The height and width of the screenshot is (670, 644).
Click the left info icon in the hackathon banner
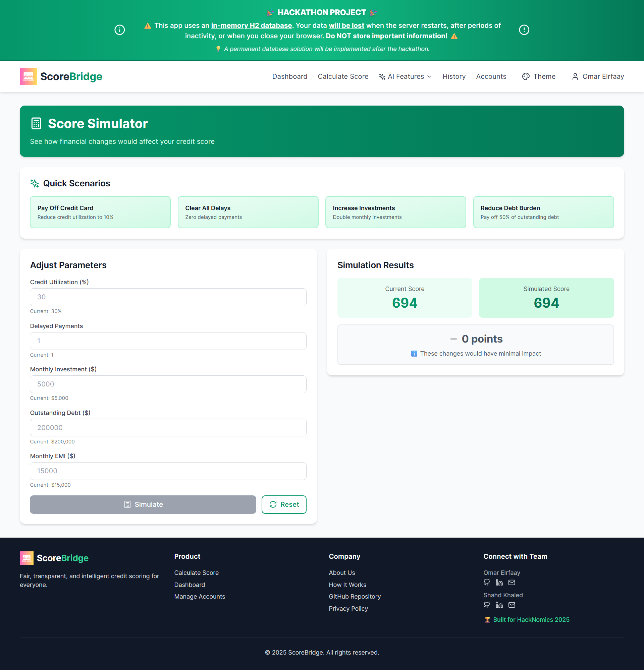click(x=119, y=30)
